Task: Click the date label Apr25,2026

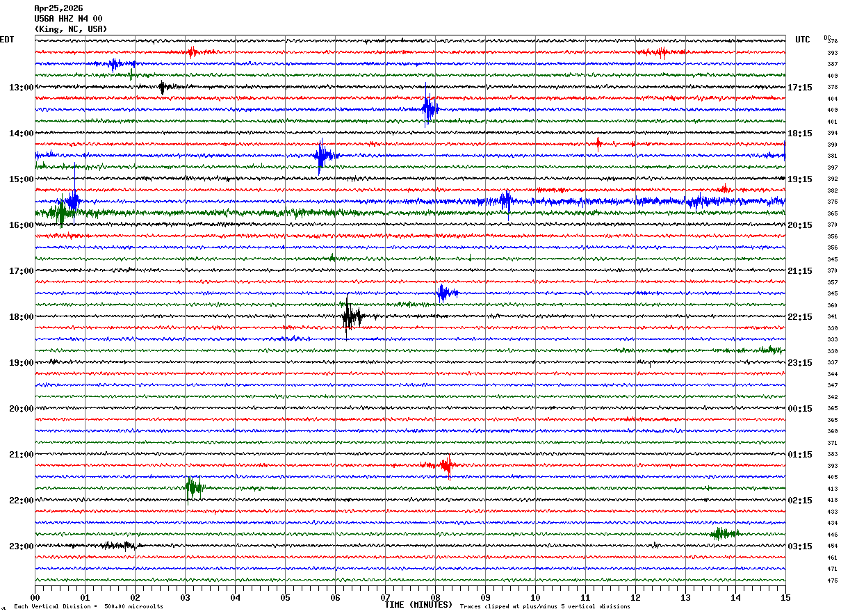Action: pos(58,8)
